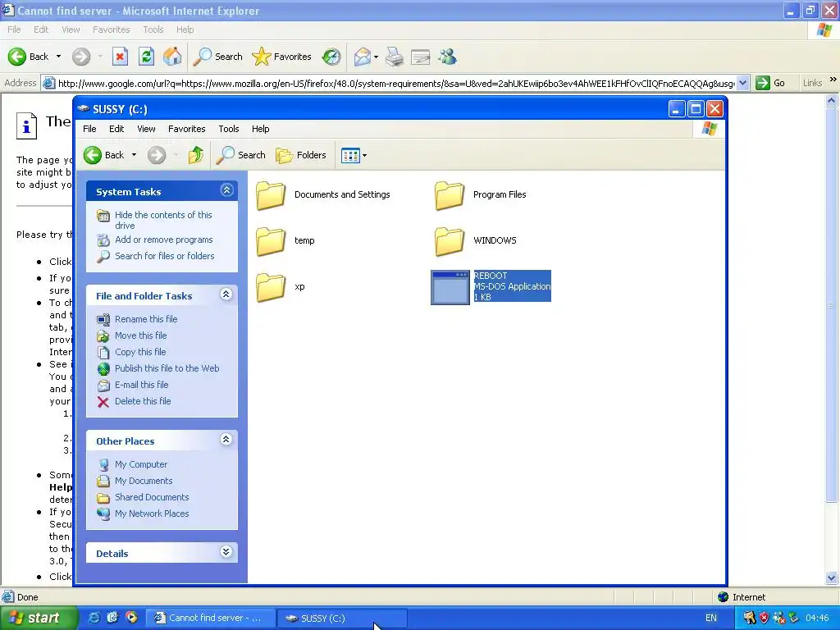
Task: Open Search in Internet Explorer toolbar
Action: [x=217, y=57]
